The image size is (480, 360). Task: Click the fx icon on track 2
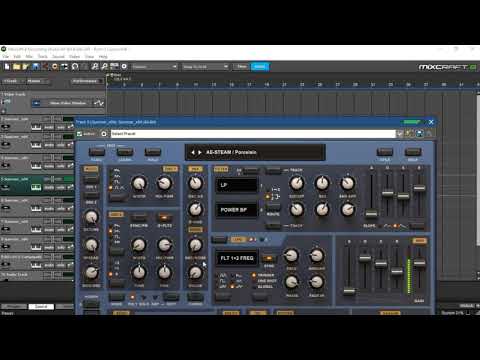(71, 127)
